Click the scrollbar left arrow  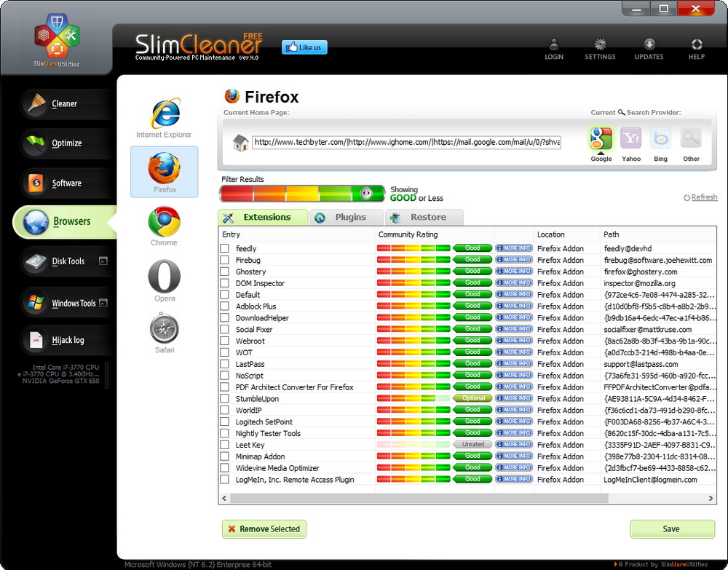point(224,498)
